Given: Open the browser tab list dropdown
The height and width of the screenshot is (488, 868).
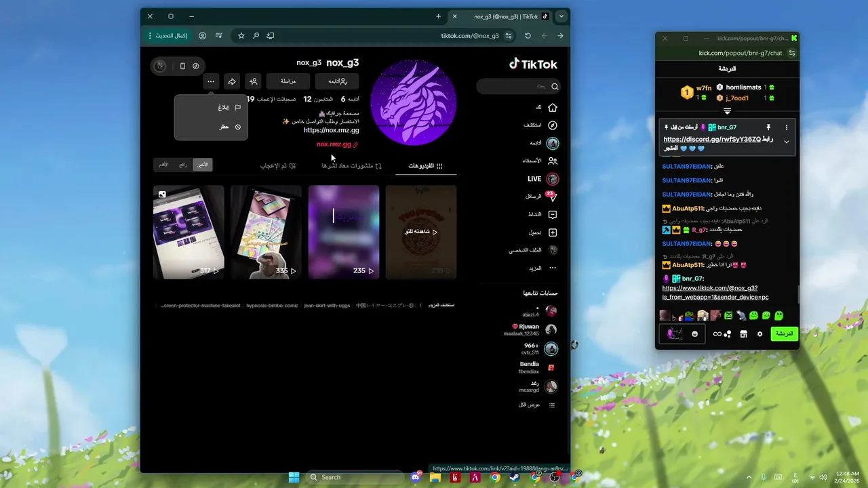Looking at the screenshot, I should 561,16.
